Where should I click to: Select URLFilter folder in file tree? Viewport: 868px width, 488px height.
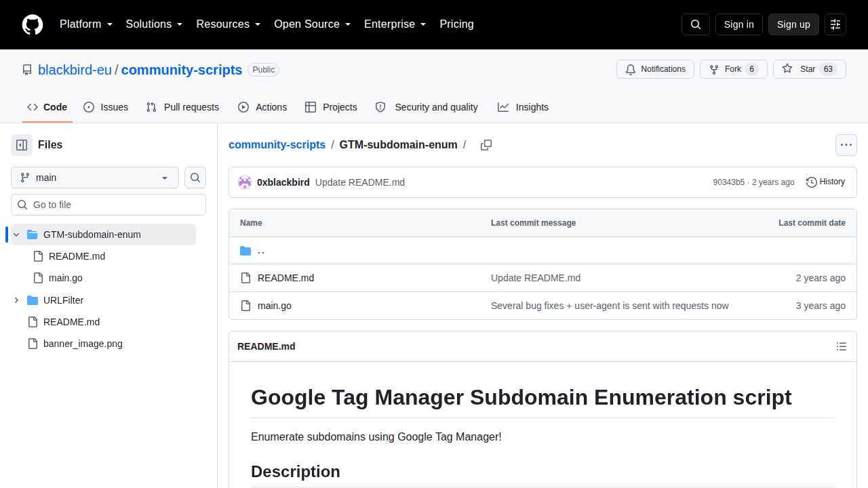point(63,300)
